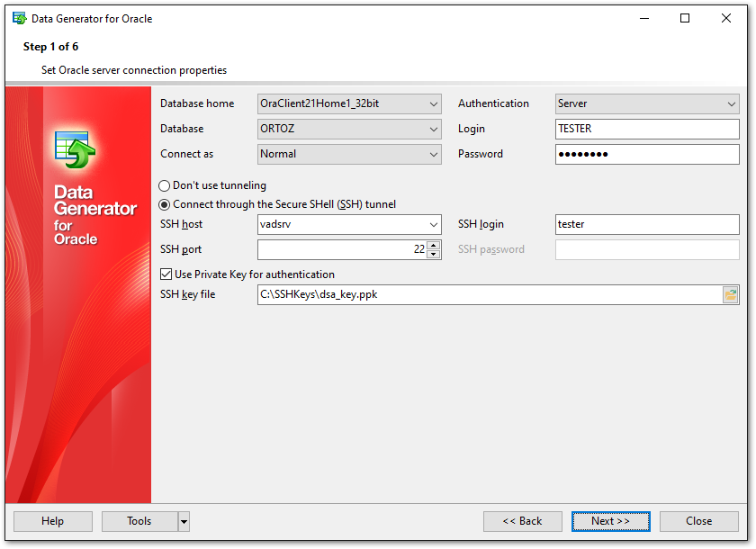Screen dimensions: 756x549
Task: Click the Data Generator app icon in title bar
Action: 19,19
